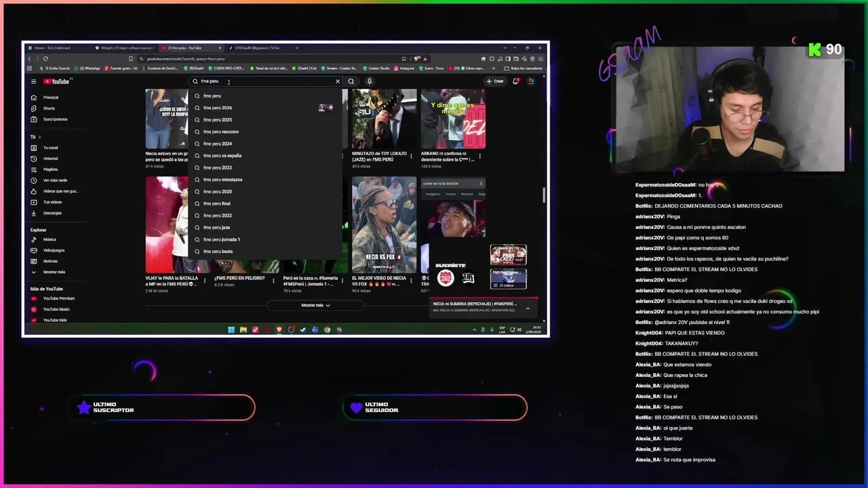Open the ARKANO ni confirma video thumbnail
This screenshot has height=488, width=868.
pyautogui.click(x=453, y=119)
